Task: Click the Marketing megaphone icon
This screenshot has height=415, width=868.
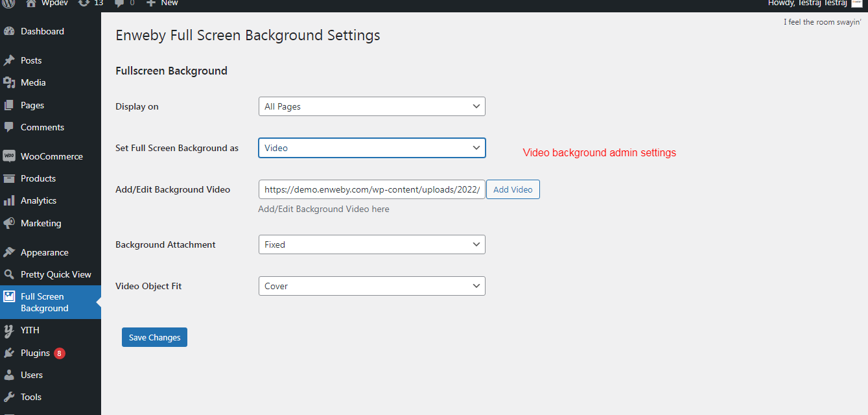Action: [9, 223]
